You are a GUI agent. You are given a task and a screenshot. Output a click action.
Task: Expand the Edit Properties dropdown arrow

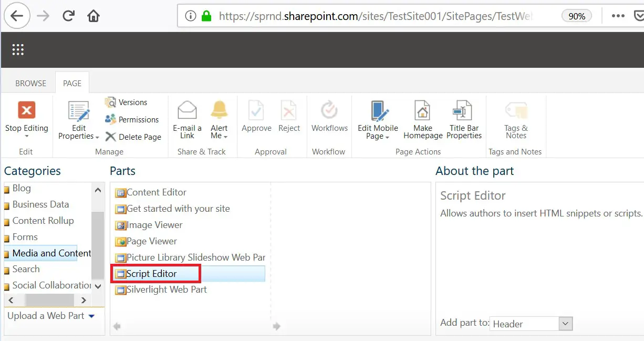tap(97, 137)
